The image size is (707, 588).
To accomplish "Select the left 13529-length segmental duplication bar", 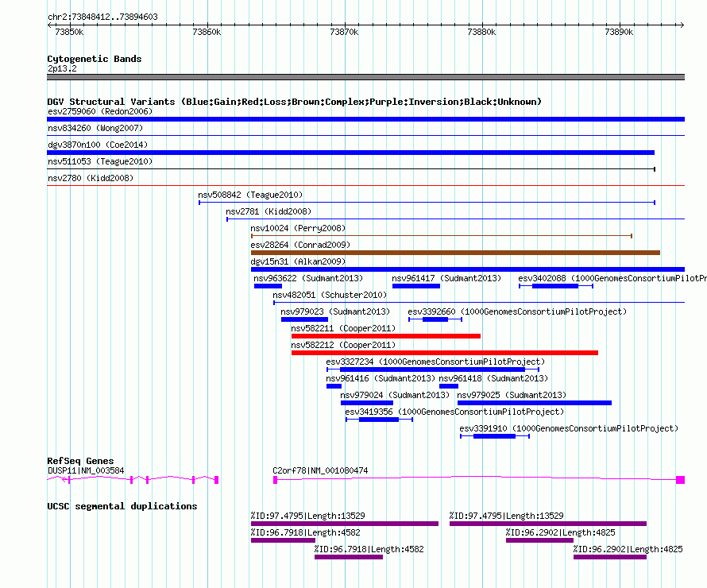I will 345,524.
